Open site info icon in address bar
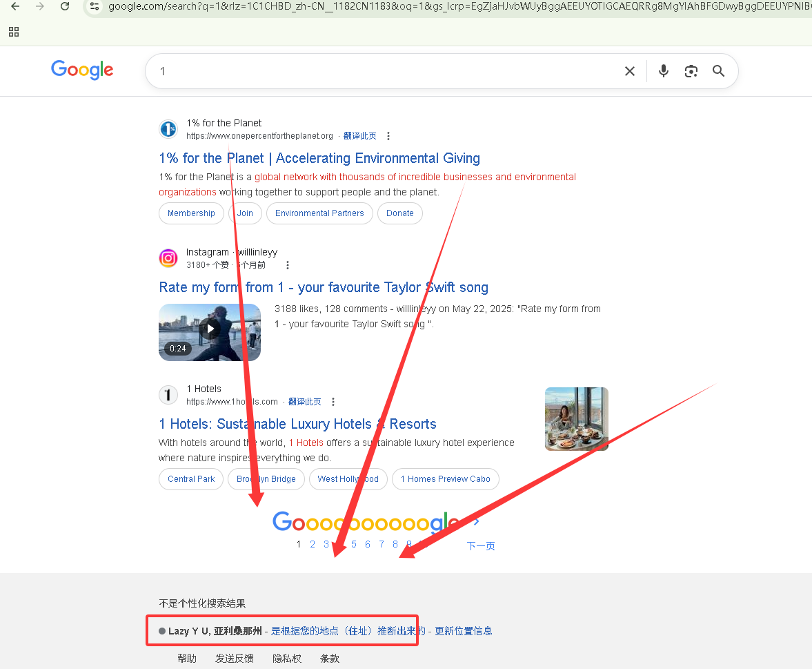This screenshot has height=669, width=812. (x=95, y=6)
